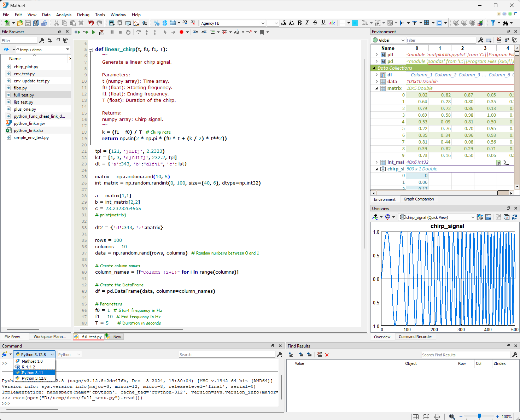Click the red record breakpoint button
Screen dimensions: 520x420
181,32
